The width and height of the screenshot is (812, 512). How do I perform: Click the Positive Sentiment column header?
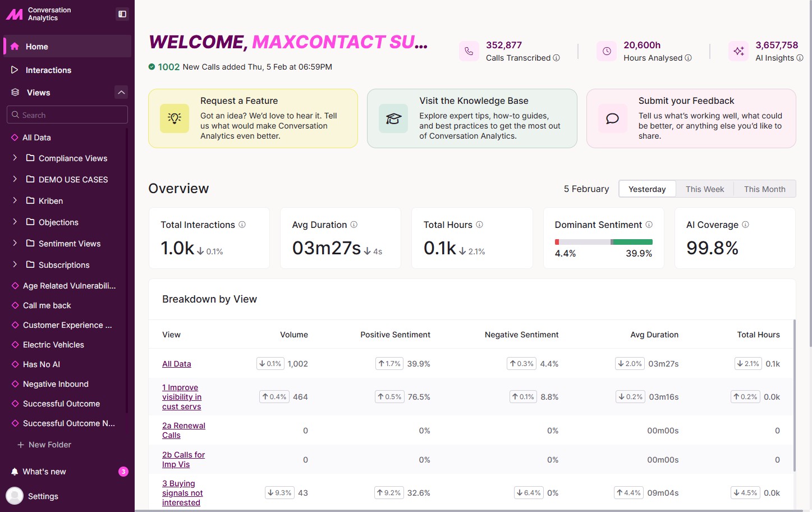pyautogui.click(x=395, y=335)
